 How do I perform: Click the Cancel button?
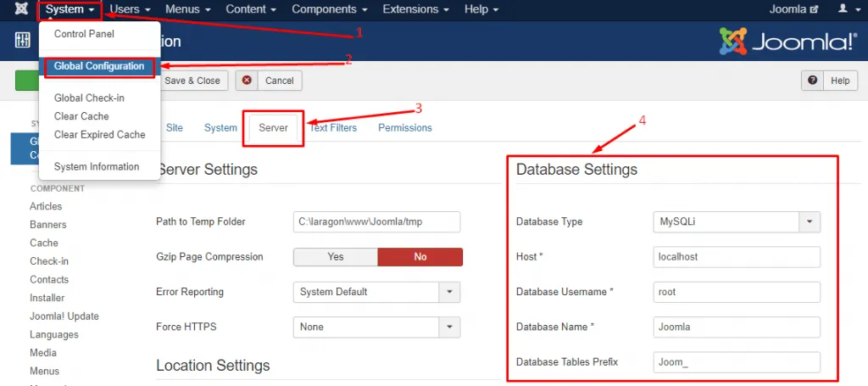coord(269,81)
